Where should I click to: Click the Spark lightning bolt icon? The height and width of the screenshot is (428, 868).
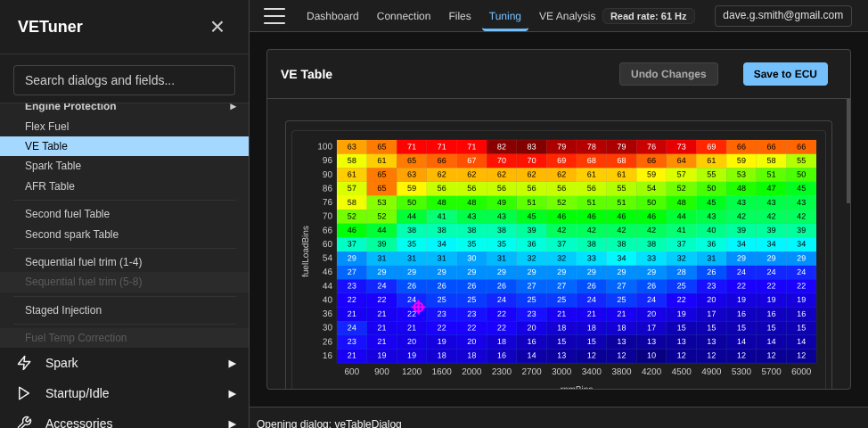point(24,363)
